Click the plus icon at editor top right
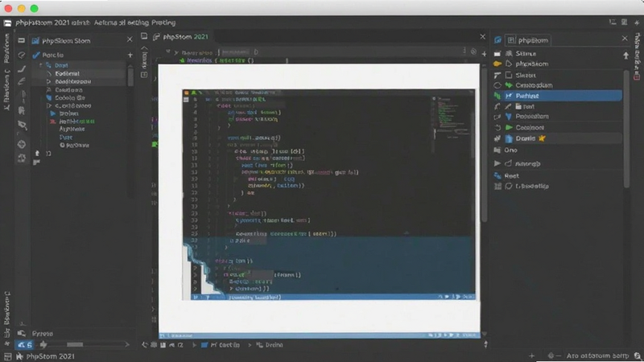Viewport: 644px width, 362px height. tap(484, 54)
